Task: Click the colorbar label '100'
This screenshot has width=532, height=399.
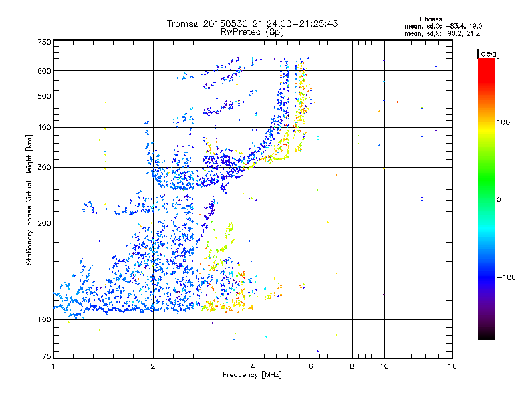Action: [503, 122]
